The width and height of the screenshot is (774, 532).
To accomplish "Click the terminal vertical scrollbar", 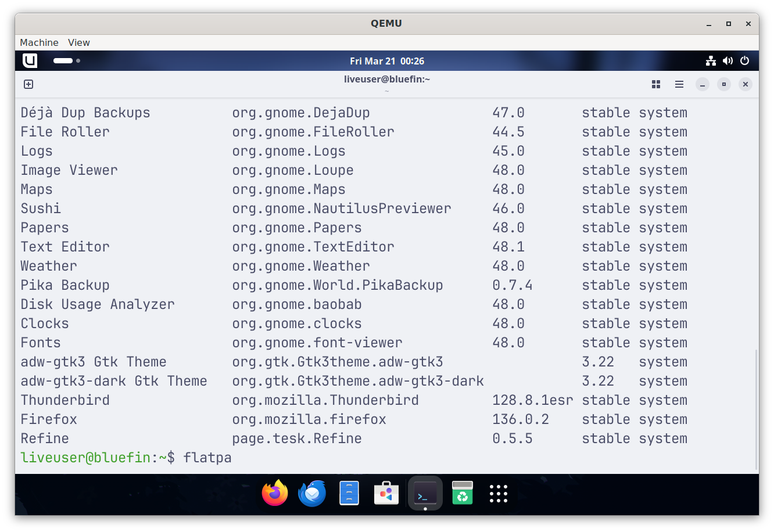I will 755,409.
